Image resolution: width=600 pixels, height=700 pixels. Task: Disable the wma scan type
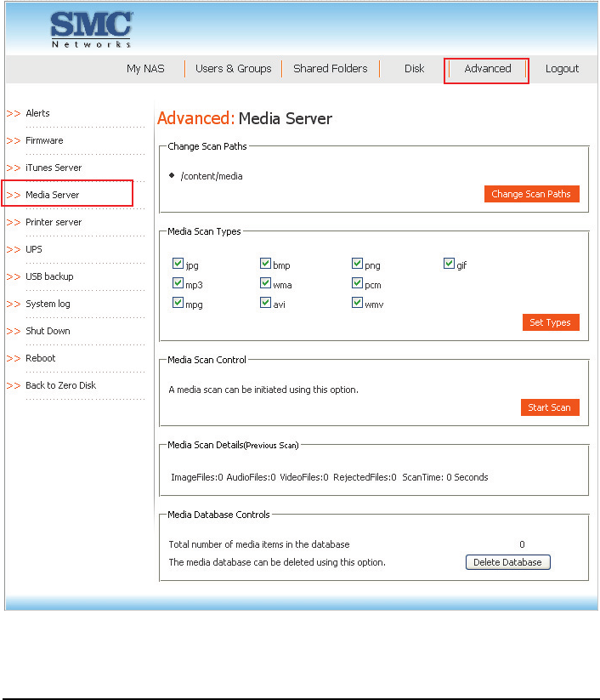pos(265,283)
